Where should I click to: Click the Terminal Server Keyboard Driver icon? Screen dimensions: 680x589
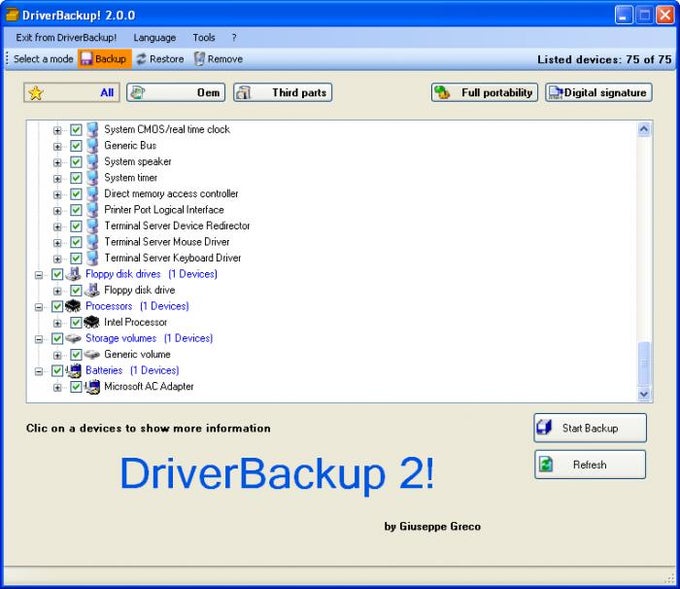coord(92,258)
